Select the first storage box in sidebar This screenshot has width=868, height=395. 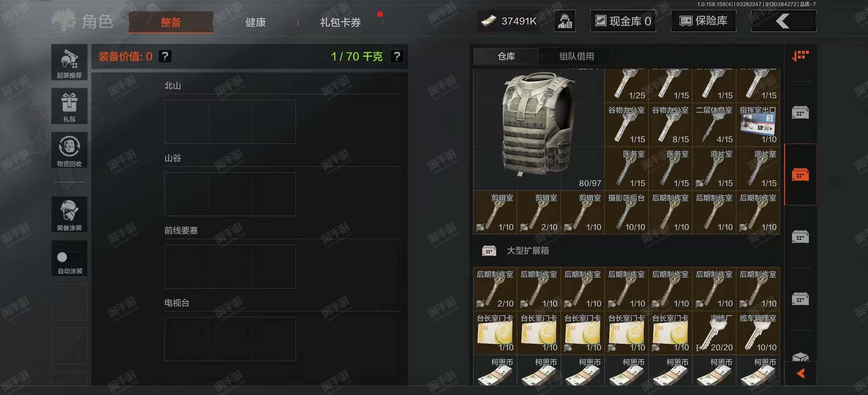[x=800, y=112]
